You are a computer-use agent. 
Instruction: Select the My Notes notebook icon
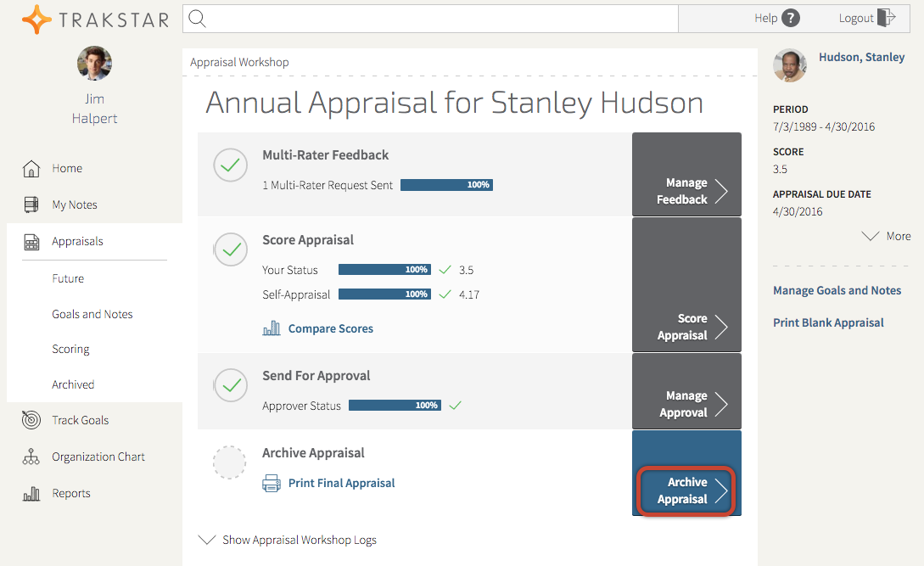tap(31, 205)
